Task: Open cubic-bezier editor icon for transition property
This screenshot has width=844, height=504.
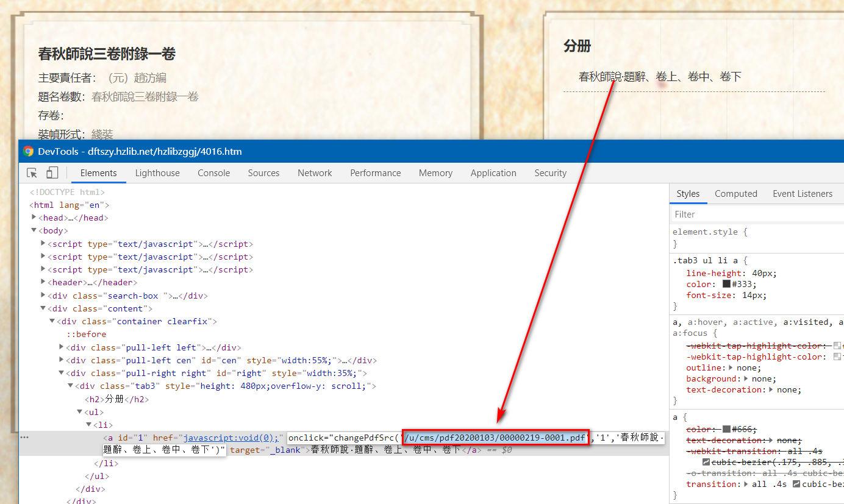Action: (x=796, y=484)
